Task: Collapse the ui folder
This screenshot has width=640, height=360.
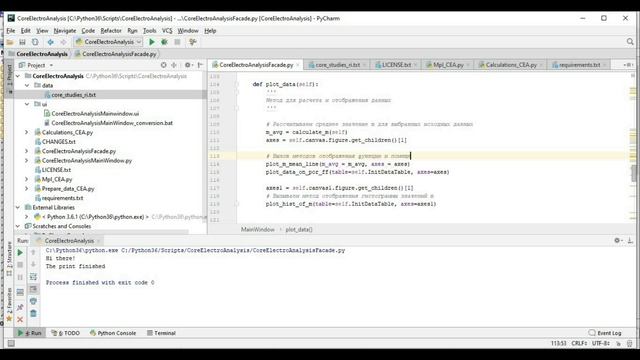Action: tap(27, 104)
